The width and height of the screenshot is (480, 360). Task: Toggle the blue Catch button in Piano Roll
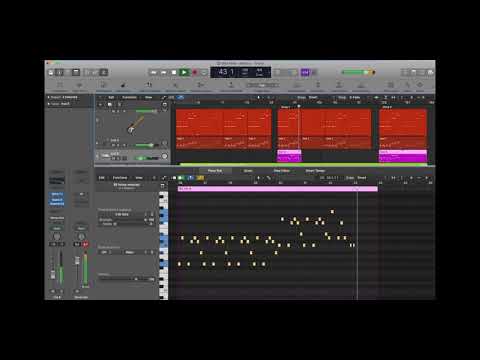click(x=191, y=178)
